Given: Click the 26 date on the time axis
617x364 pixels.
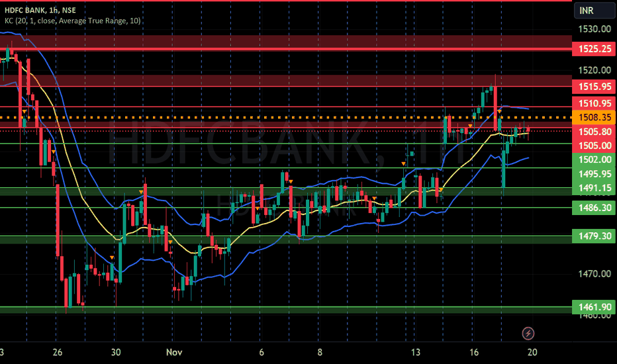Looking at the screenshot, I should tap(58, 352).
